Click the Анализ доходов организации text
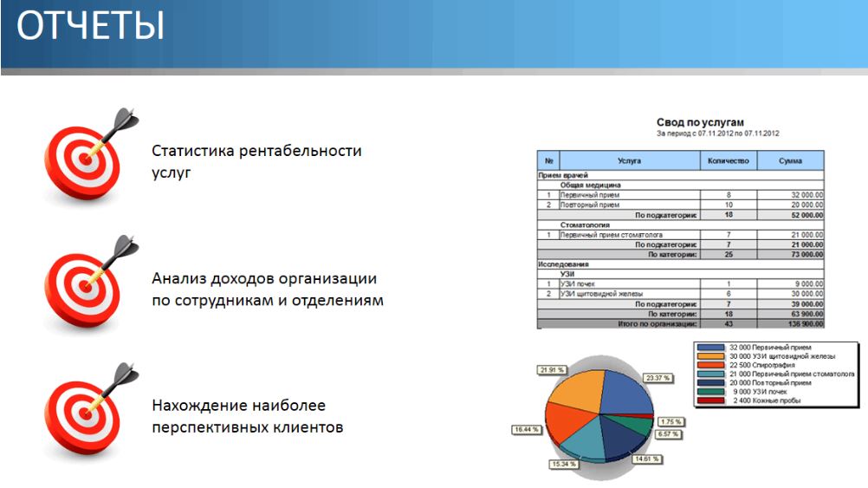Viewport: 868px width, 488px height. pos(264,278)
